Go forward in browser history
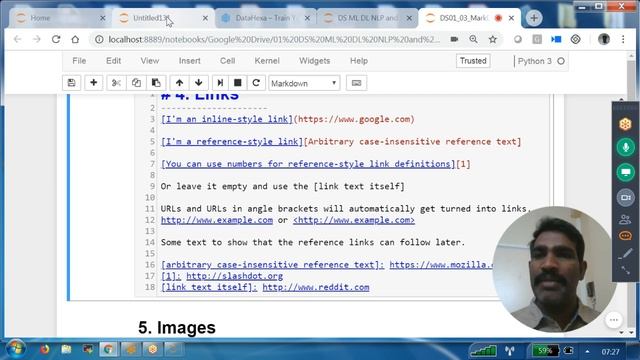Screen dimensions: 640x360 (x=37, y=39)
